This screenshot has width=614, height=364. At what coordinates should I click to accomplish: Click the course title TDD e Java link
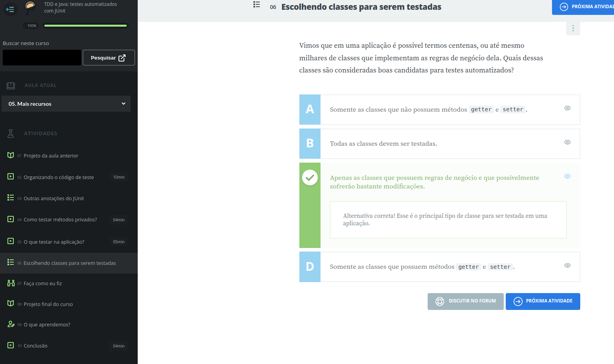point(80,7)
